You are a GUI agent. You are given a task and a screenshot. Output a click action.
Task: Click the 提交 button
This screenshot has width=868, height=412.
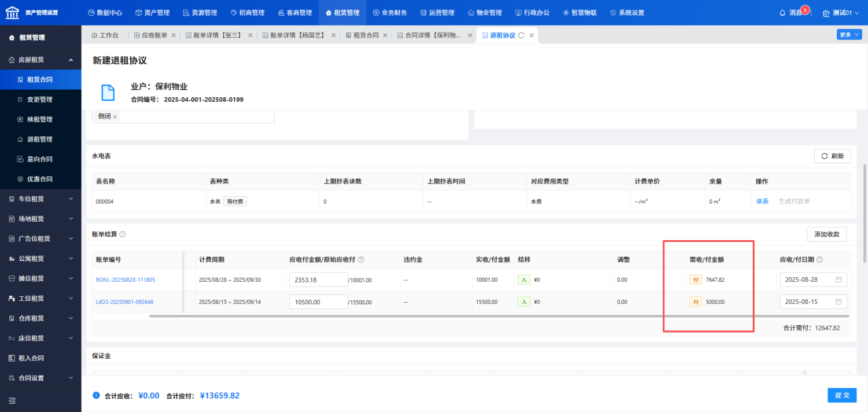(842, 395)
